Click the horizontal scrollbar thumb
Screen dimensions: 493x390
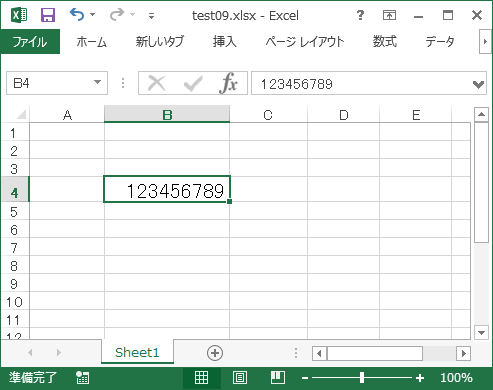375,353
